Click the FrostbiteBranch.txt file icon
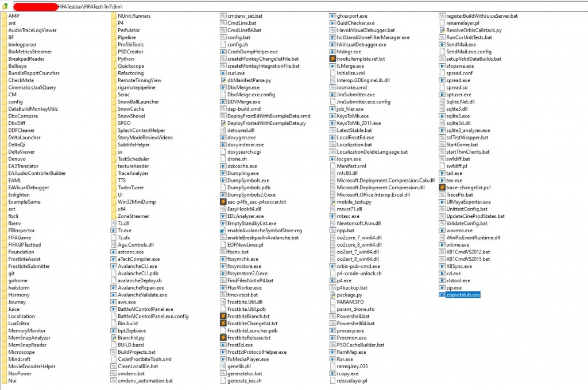This screenshot has width=588, height=390. pyautogui.click(x=223, y=317)
